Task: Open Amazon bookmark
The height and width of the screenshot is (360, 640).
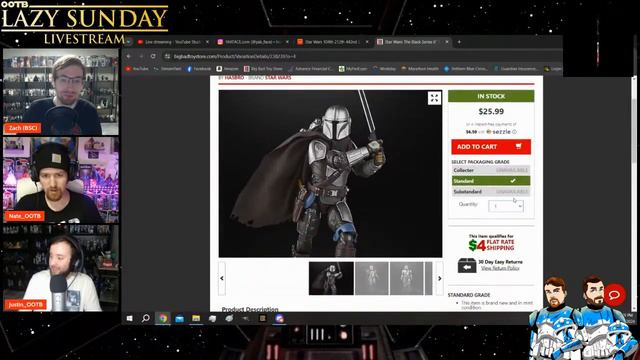Action: coord(228,69)
